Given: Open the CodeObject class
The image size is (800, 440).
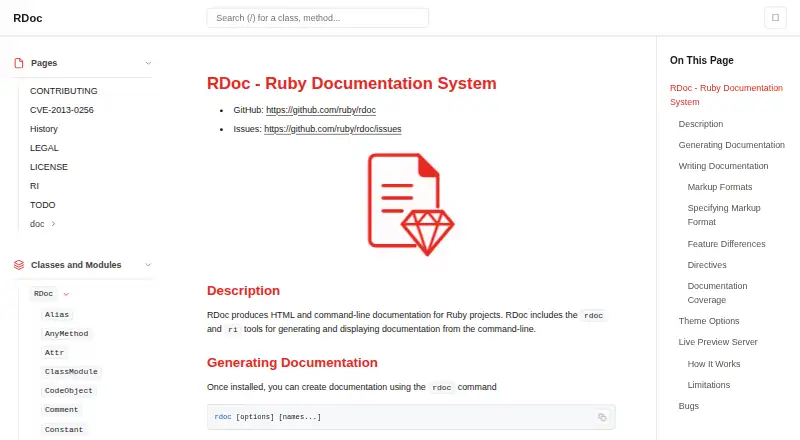Looking at the screenshot, I should pos(68,390).
